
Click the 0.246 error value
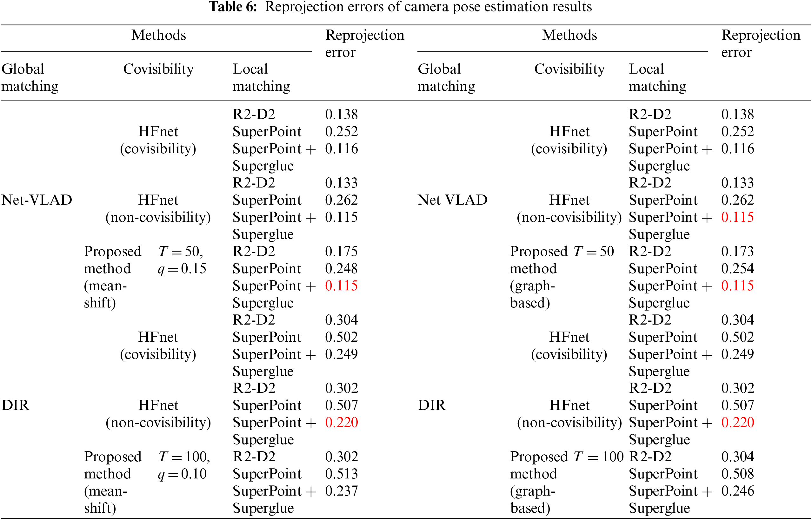point(737,491)
